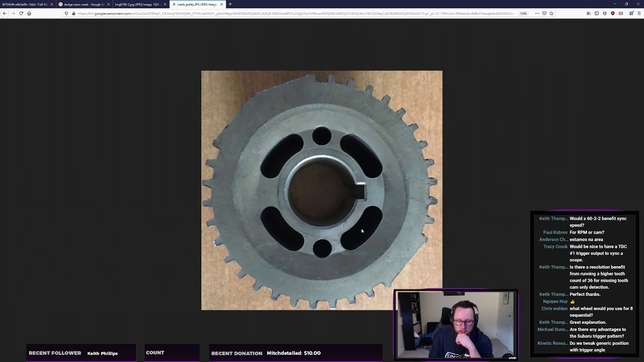Screen dimensions: 644x362
Task: Click chat message 'estamos na area'
Action: tap(586, 239)
